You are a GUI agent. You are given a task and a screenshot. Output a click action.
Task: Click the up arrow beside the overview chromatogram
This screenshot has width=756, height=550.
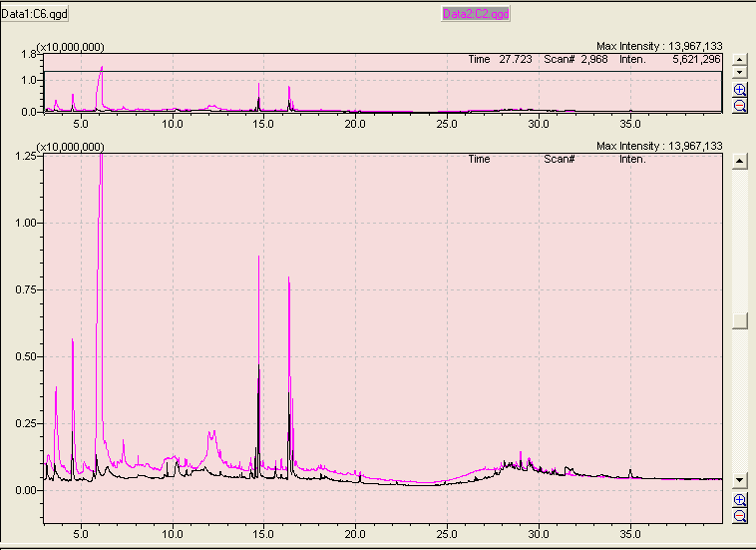tap(740, 60)
